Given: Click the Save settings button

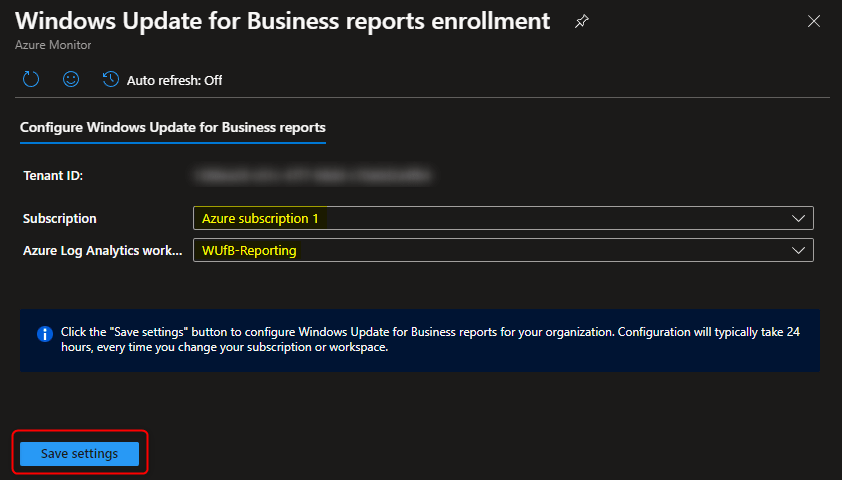Looking at the screenshot, I should click(x=79, y=454).
